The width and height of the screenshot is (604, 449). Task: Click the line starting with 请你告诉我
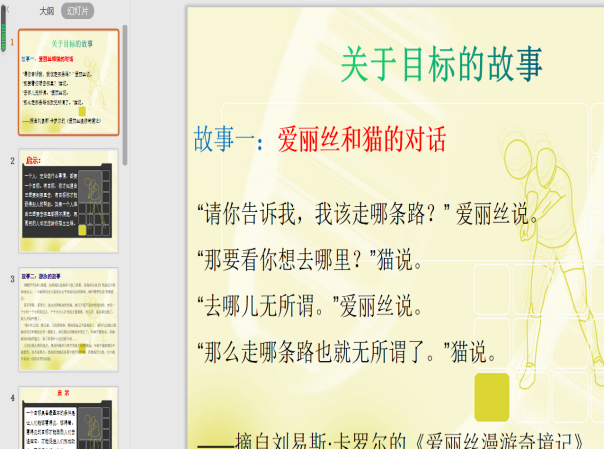coord(369,215)
